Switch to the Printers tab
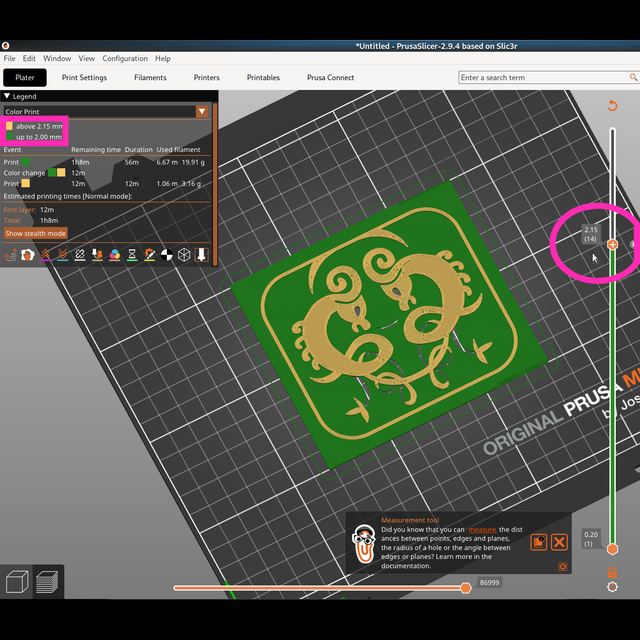The height and width of the screenshot is (640, 640). pos(207,78)
